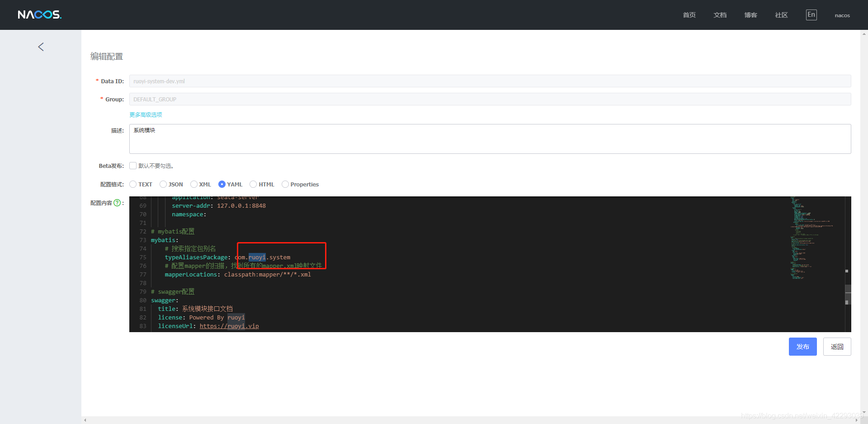Click the NACOS logo
Screen dimensions: 868x424
click(x=40, y=15)
